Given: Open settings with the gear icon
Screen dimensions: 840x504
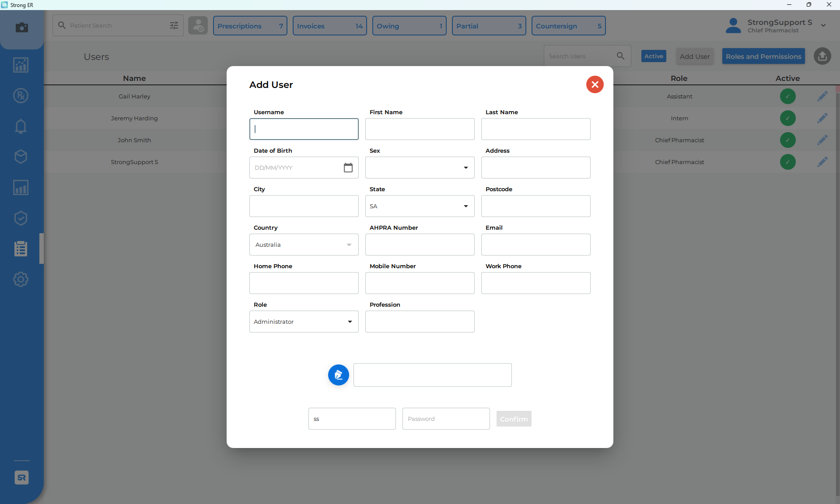Looking at the screenshot, I should [21, 280].
